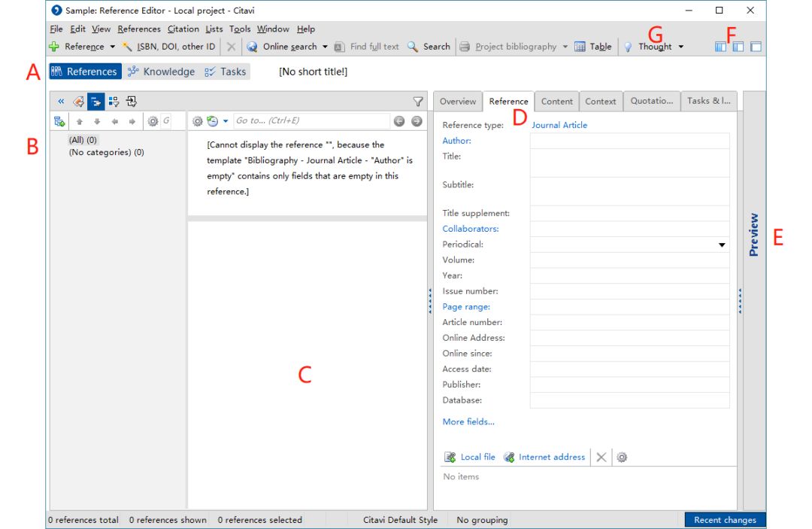Screen dimensions: 812x529
Task: Switch to the Knowledge workspace
Action: [162, 71]
